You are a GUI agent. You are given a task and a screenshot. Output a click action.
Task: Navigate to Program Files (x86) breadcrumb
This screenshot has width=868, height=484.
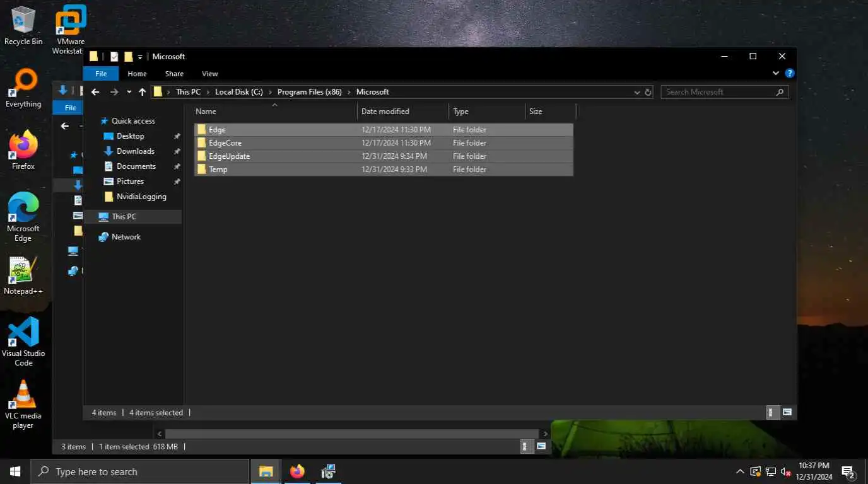pyautogui.click(x=309, y=92)
